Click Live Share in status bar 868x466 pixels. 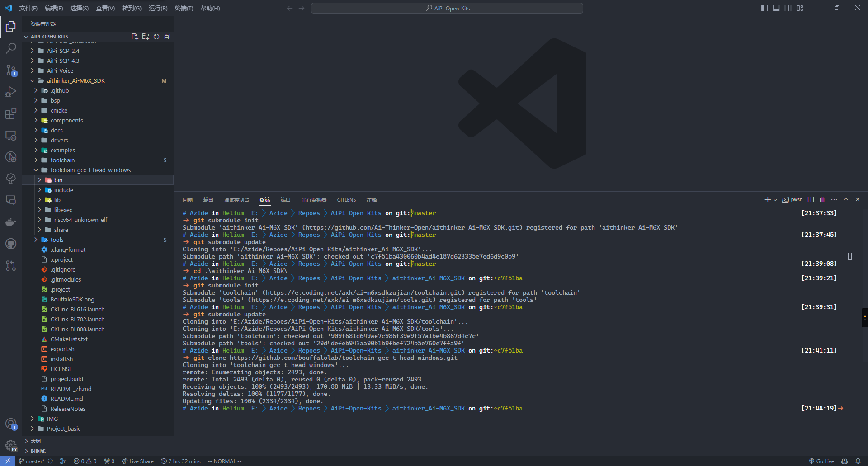(138, 461)
